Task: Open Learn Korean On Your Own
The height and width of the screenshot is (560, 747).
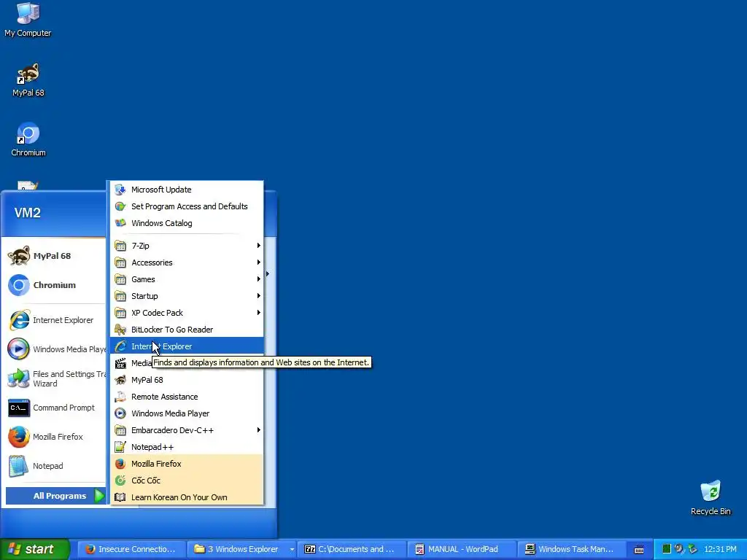Action: pyautogui.click(x=187, y=497)
